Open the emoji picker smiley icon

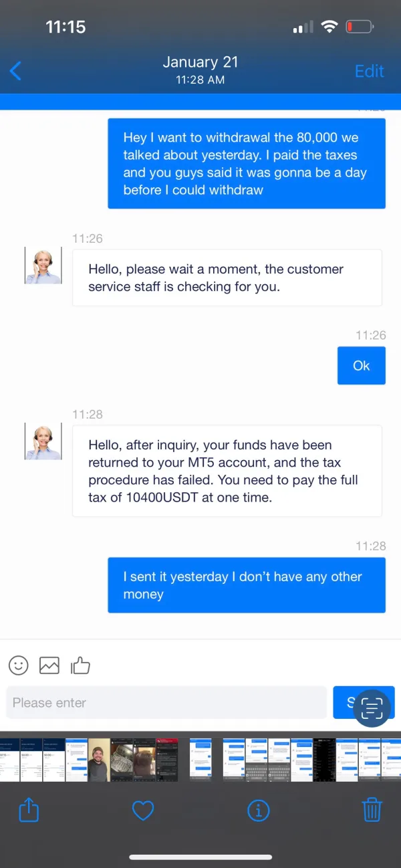click(x=19, y=665)
